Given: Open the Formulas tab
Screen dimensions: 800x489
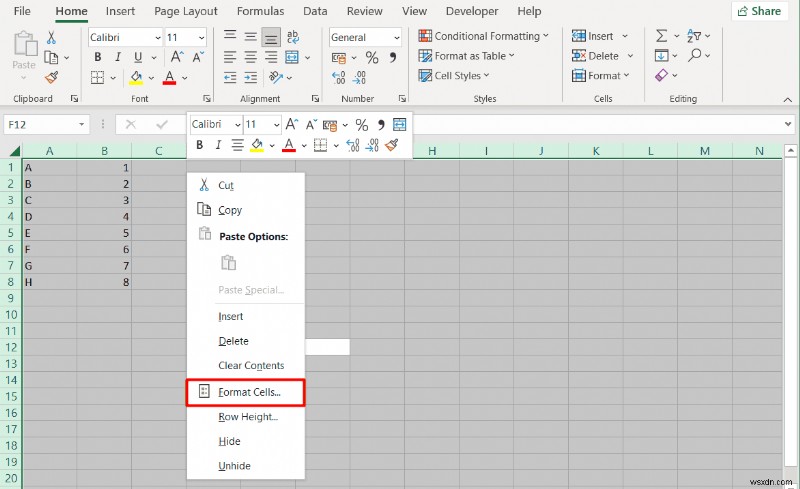Looking at the screenshot, I should point(260,11).
